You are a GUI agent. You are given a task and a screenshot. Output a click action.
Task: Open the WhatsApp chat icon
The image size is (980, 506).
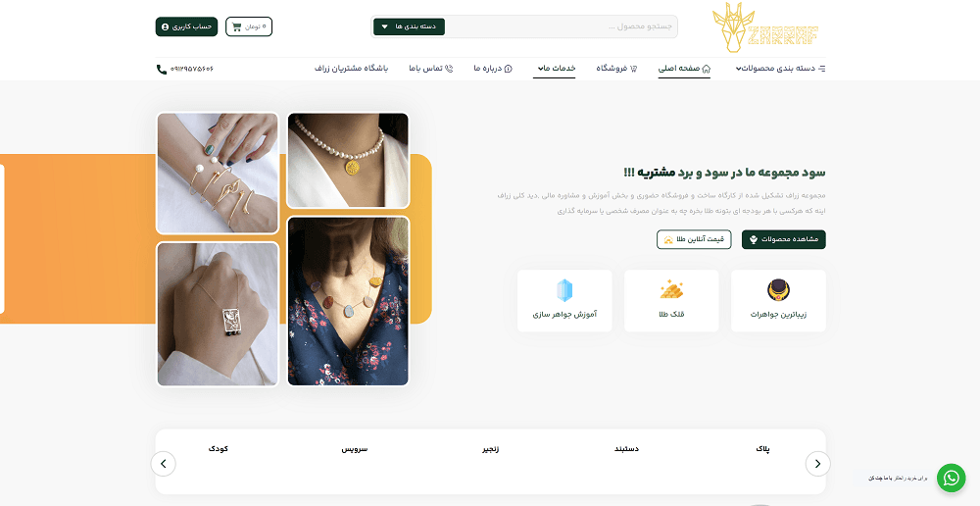click(951, 478)
